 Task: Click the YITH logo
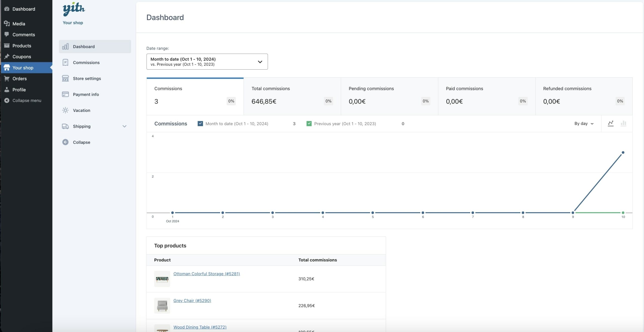[74, 9]
